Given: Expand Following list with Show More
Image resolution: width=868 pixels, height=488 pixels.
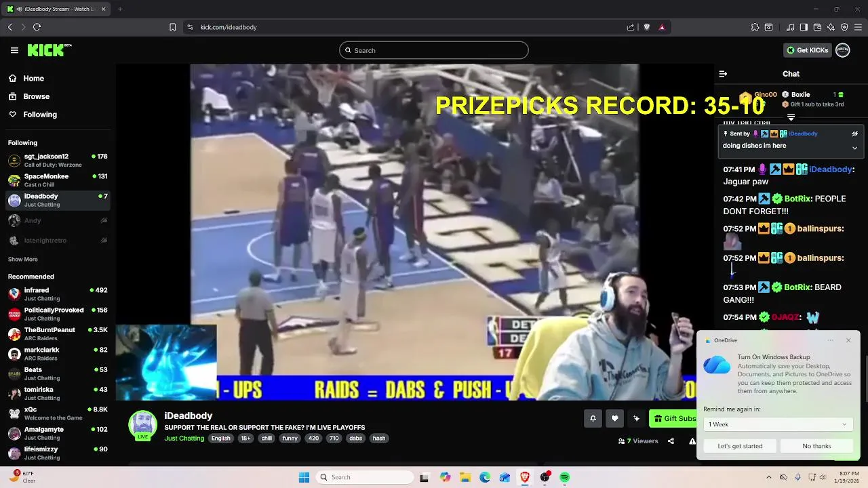Looking at the screenshot, I should [x=22, y=259].
